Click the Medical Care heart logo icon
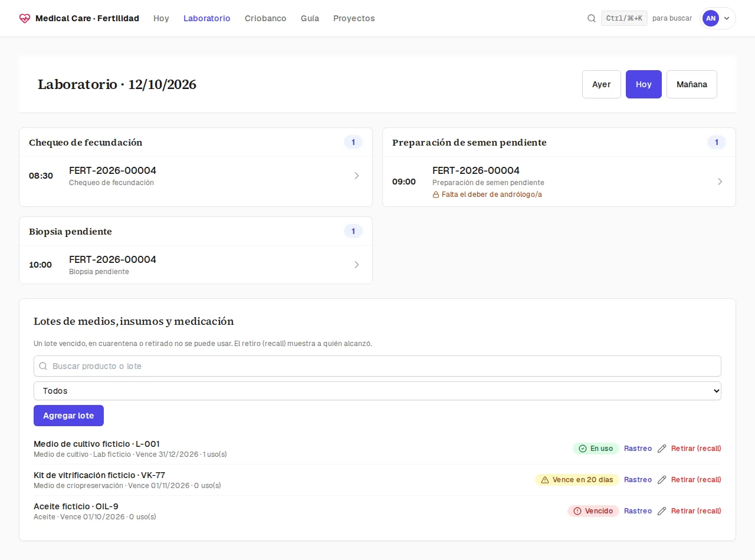This screenshot has height=560, width=755. [24, 18]
